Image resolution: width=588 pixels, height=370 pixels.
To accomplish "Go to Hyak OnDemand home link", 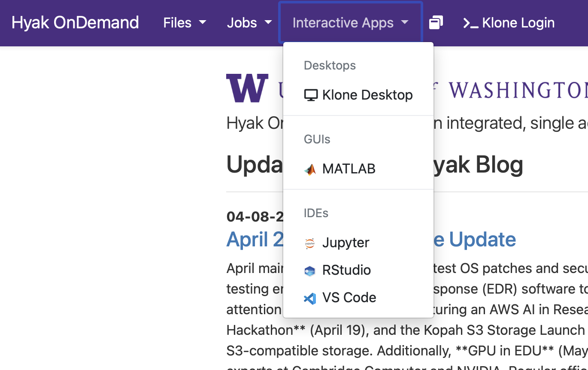I will pos(75,23).
